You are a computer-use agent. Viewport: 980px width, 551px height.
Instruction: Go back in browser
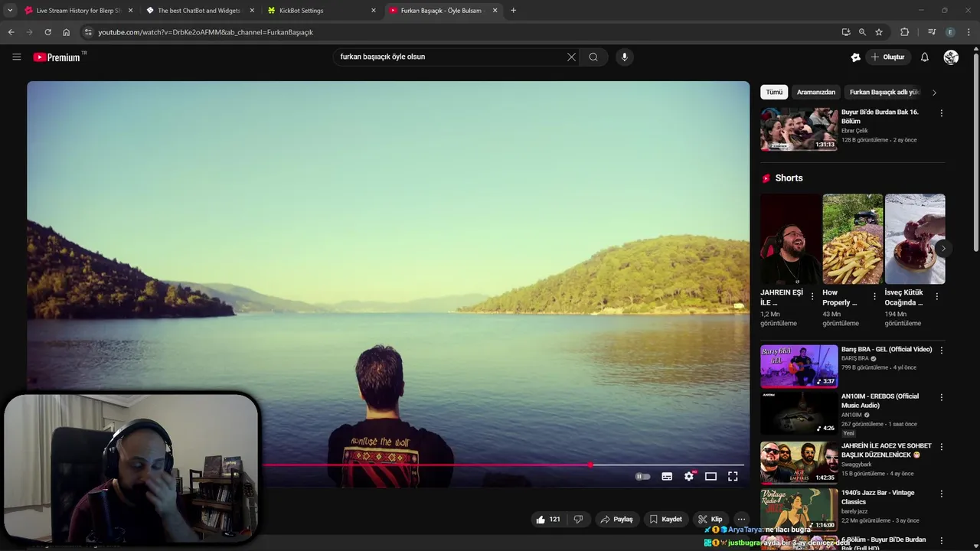pyautogui.click(x=11, y=32)
